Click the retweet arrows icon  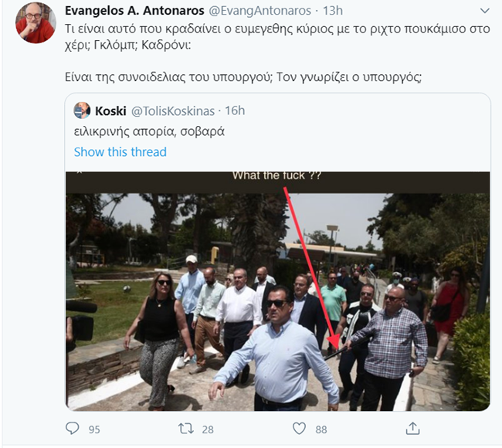186,429
